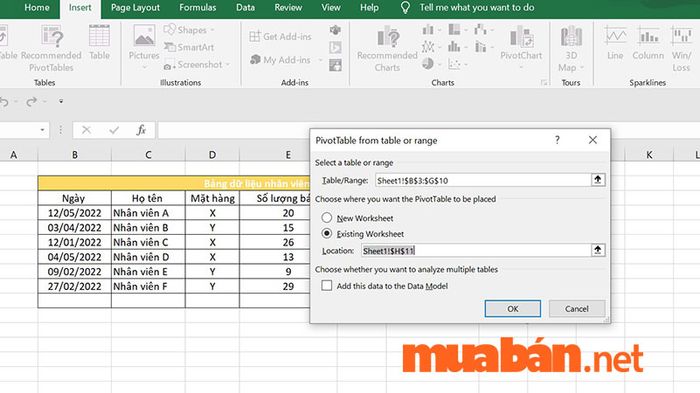Open the Recommended PivotTables tool
Screen dimensions: 700x393
51,49
